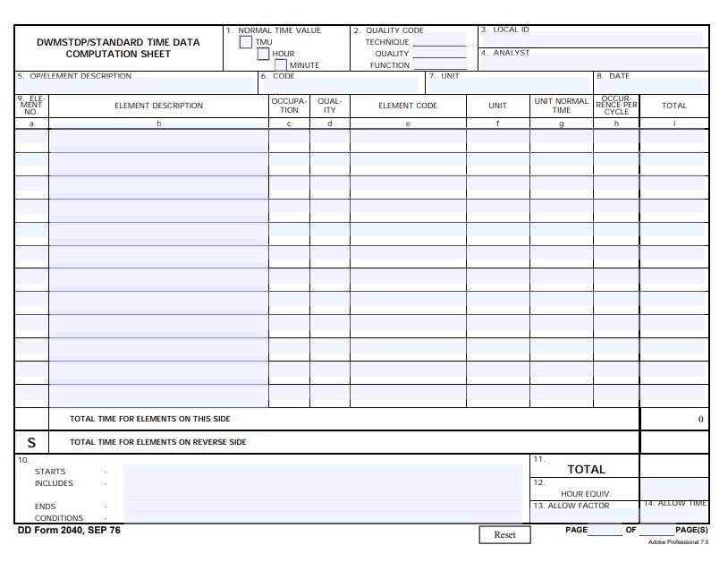This screenshot has width=728, height=562.
Task: Click the PAGE number field
Action: [605, 530]
